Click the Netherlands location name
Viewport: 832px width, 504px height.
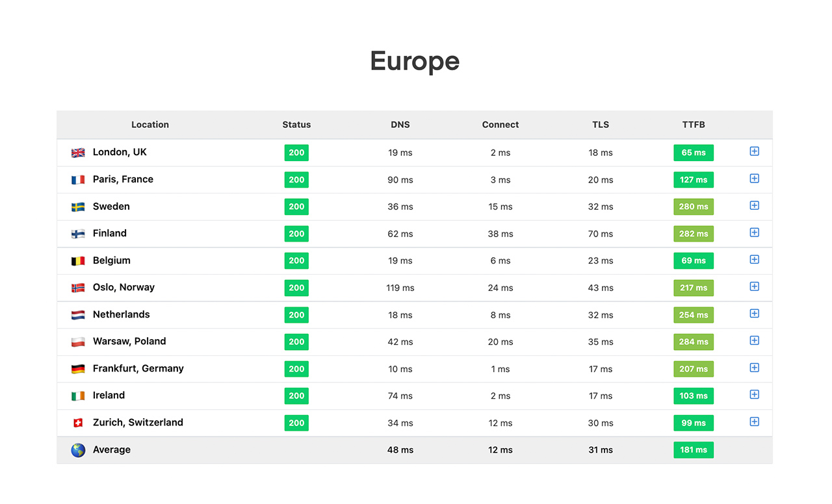[121, 314]
